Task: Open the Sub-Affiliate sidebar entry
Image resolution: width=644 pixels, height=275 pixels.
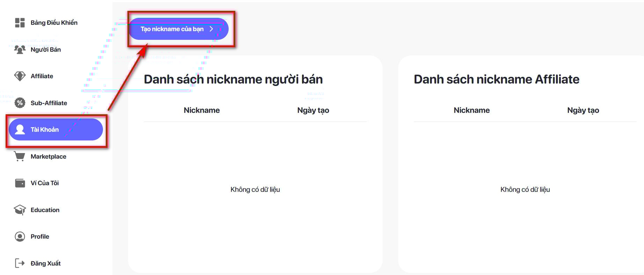Action: point(49,103)
